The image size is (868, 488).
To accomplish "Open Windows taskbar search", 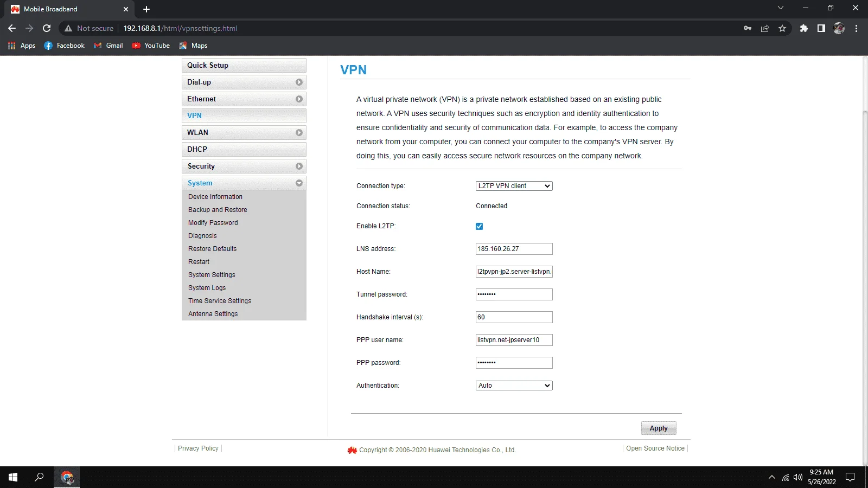I will 39,477.
